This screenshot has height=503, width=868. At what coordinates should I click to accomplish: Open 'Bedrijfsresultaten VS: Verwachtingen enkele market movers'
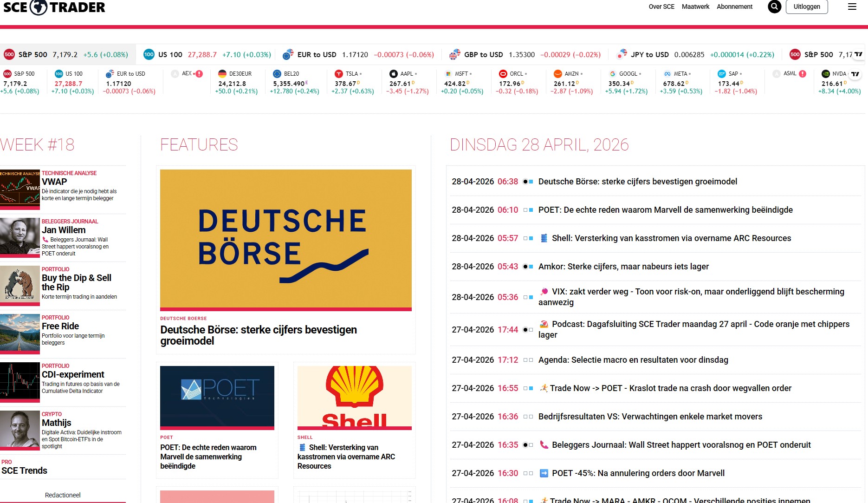pyautogui.click(x=650, y=417)
